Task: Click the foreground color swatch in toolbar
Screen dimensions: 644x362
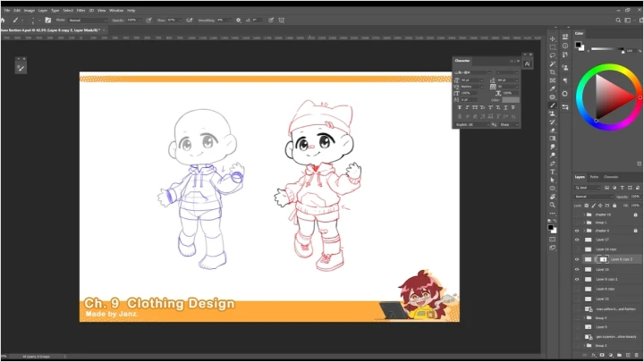Action: tap(551, 227)
